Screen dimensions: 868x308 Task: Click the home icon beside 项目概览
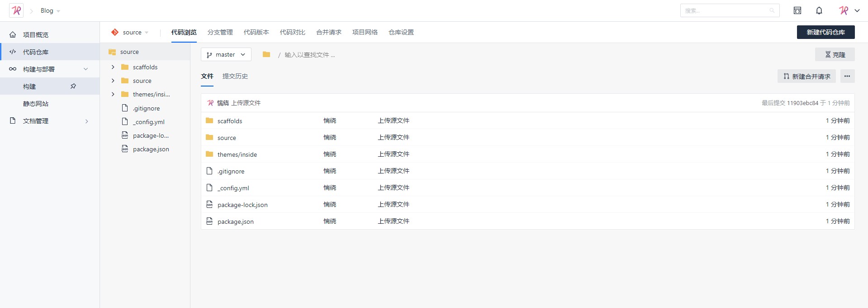pos(13,35)
